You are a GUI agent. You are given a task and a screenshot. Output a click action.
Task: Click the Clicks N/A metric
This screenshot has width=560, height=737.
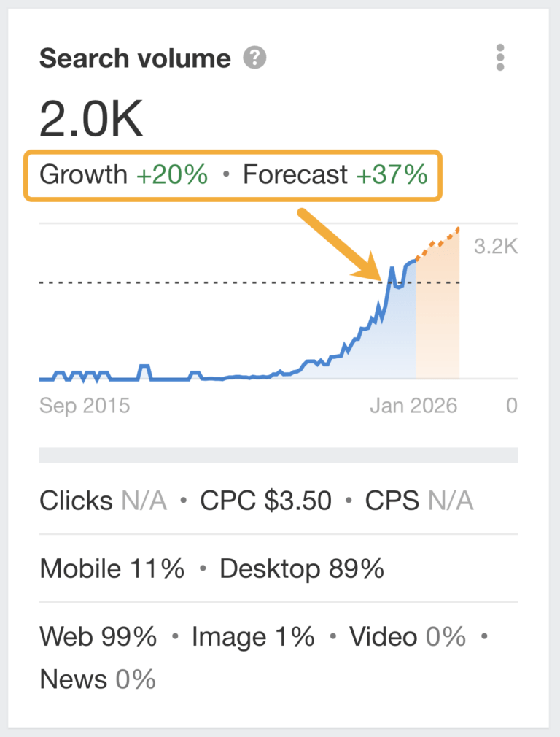[x=103, y=501]
